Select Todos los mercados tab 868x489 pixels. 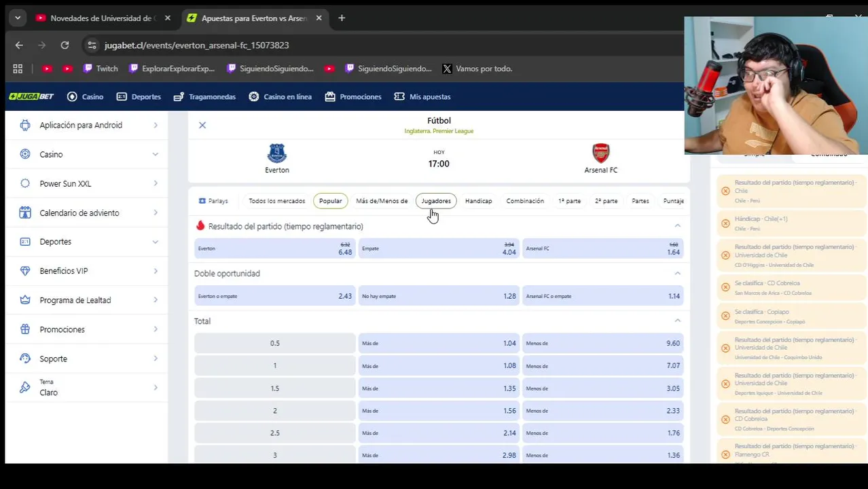[276, 201]
